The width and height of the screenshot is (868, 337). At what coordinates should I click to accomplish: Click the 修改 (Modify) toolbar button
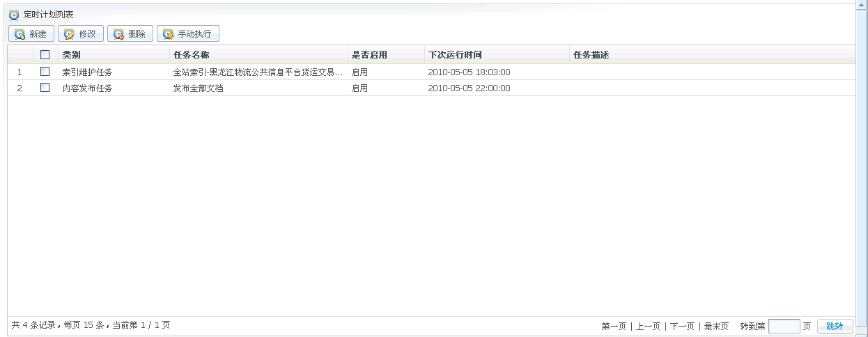point(81,33)
